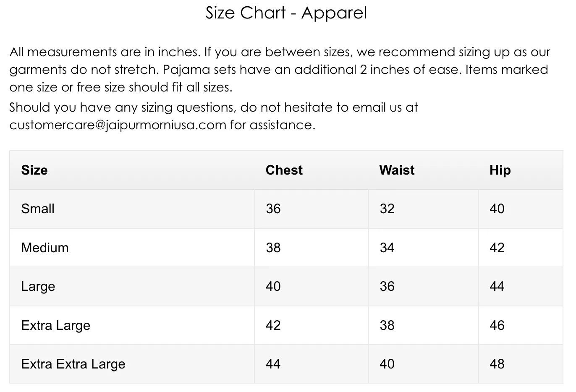Click Extra Extra Large hip value 48

tap(497, 364)
